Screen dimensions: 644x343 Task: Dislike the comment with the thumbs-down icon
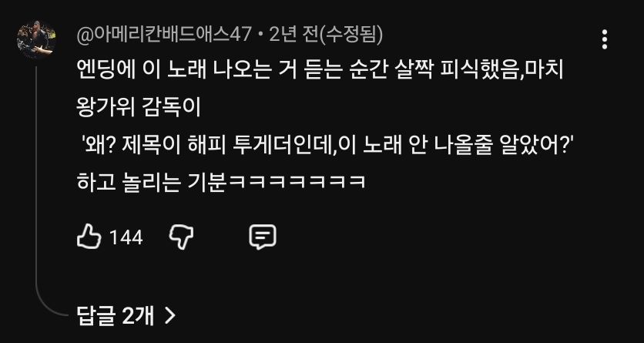tap(181, 238)
